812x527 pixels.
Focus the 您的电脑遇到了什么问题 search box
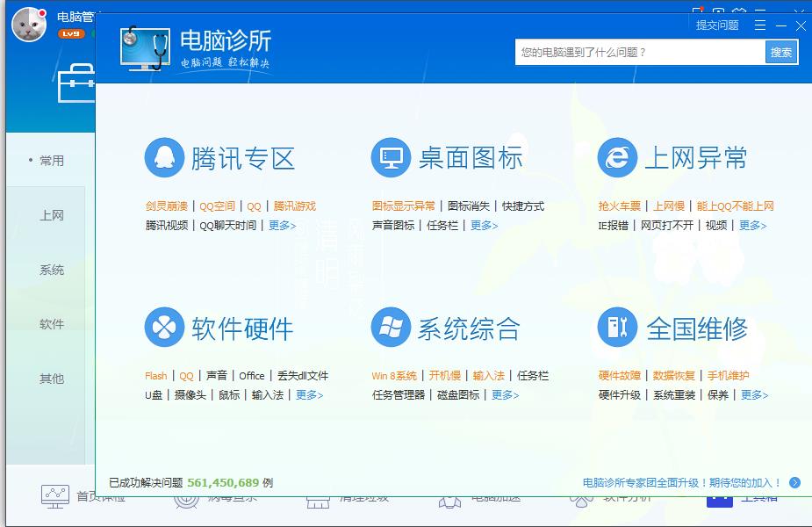click(640, 53)
